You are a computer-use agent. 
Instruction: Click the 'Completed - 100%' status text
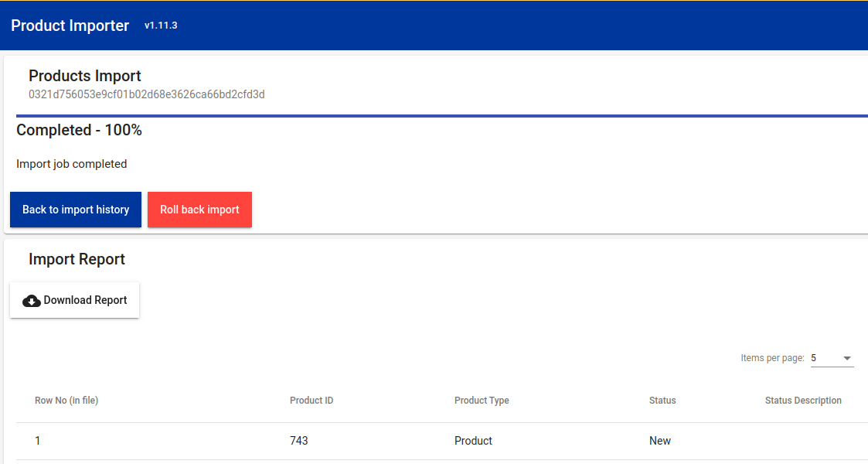[79, 130]
